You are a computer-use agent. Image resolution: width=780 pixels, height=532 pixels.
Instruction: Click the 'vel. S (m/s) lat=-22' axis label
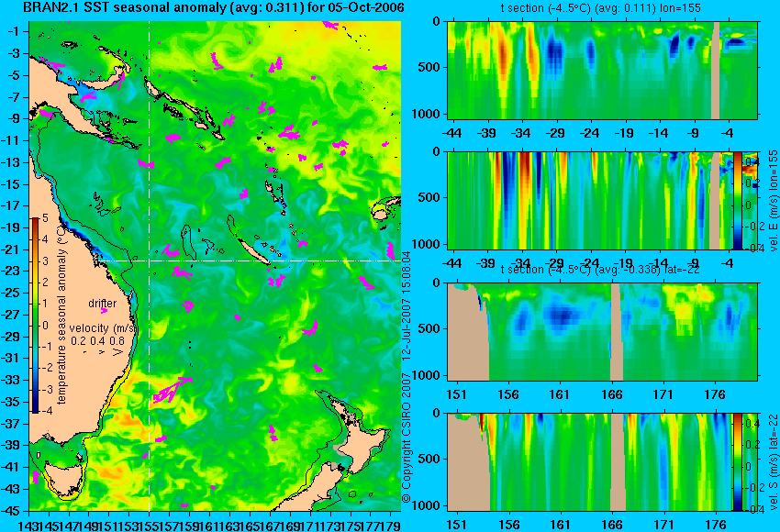(773, 462)
